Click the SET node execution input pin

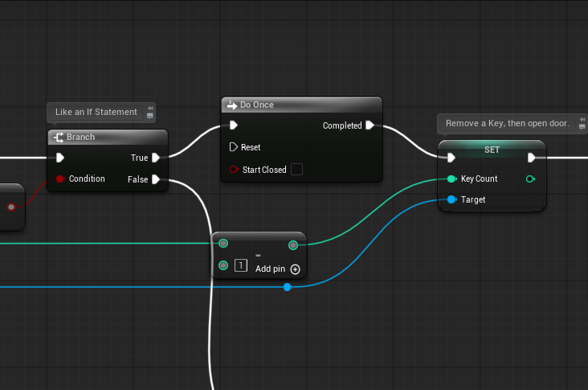pyautogui.click(x=451, y=158)
